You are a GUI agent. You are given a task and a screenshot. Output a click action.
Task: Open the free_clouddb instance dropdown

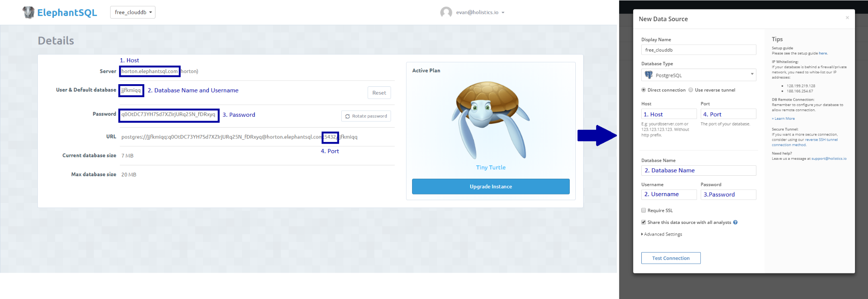click(x=133, y=12)
